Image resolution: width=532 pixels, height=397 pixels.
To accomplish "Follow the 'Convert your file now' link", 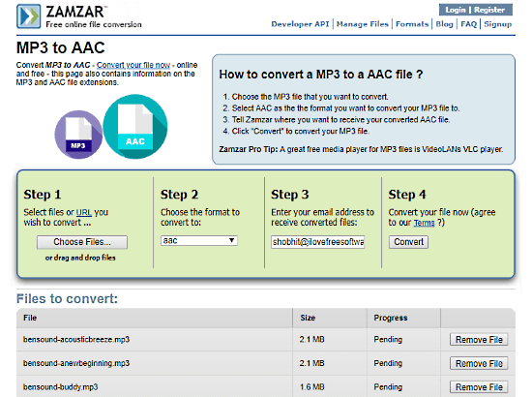I will click(x=133, y=65).
